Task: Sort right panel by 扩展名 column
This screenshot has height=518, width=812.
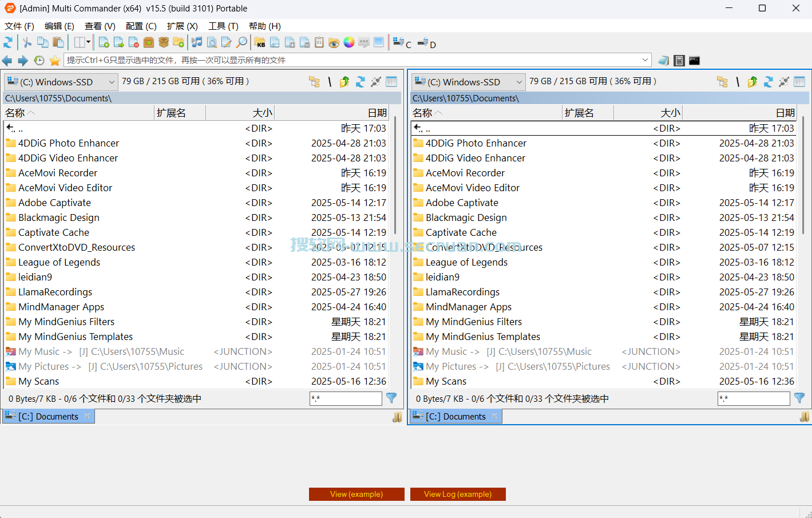Action: click(588, 113)
